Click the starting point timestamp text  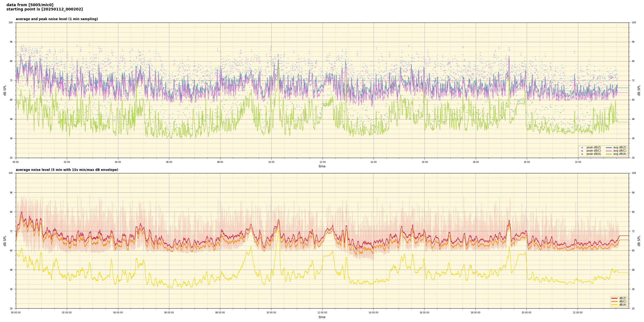[45, 9]
